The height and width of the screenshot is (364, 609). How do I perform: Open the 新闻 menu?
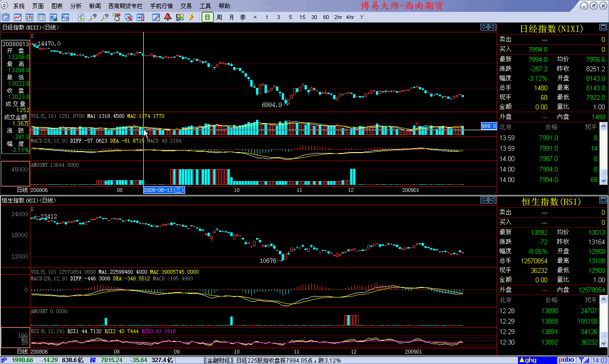(95, 6)
